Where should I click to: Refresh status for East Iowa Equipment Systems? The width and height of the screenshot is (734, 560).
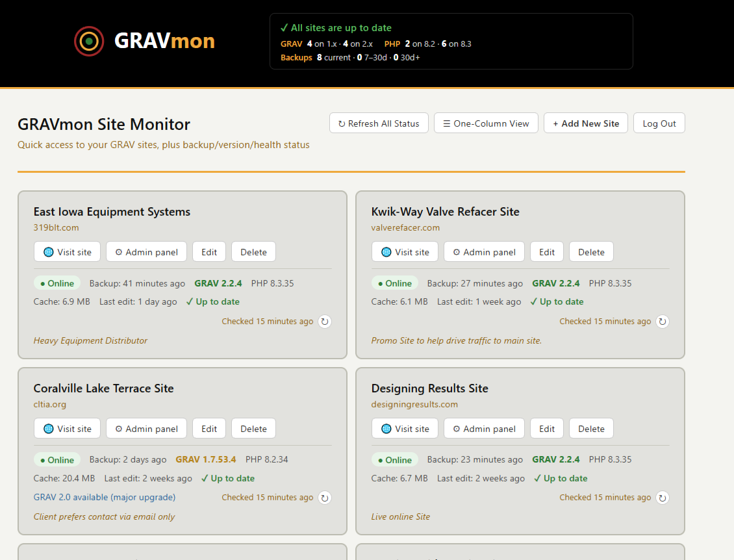tap(325, 322)
